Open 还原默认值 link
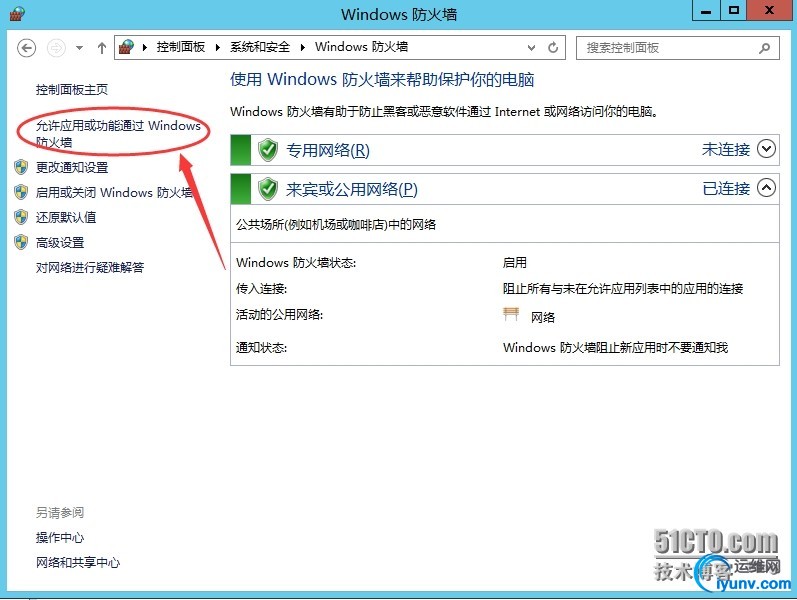 point(66,218)
